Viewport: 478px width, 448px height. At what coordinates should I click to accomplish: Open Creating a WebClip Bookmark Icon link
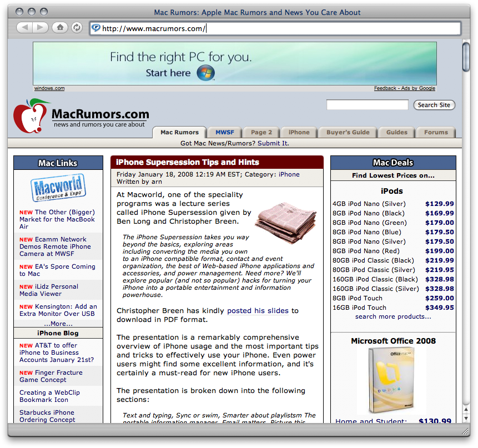[49, 396]
